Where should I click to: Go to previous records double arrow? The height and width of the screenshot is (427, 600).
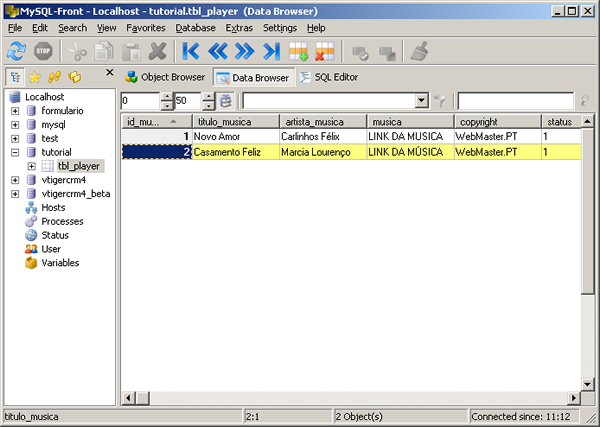[x=218, y=51]
